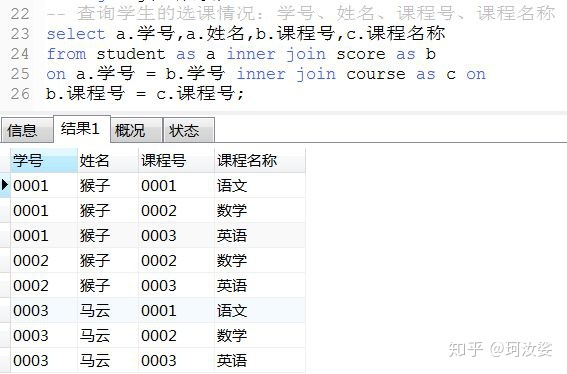This screenshot has width=567, height=374.
Task: Click the course table name in query
Action: click(376, 74)
